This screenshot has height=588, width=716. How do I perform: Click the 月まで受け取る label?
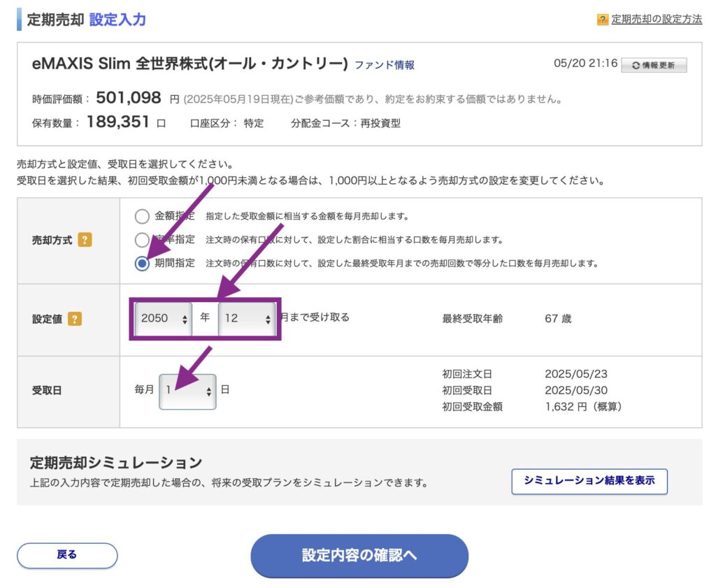(315, 317)
